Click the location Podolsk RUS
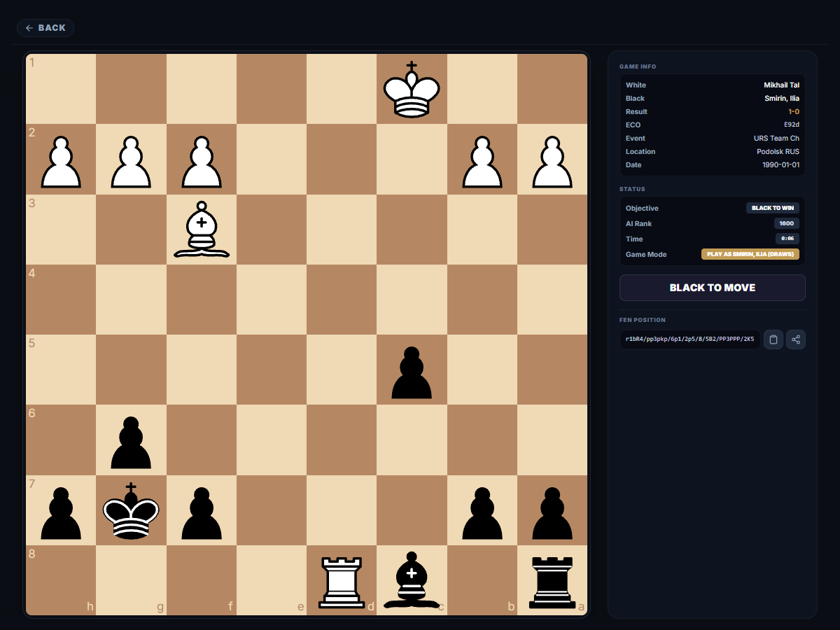The height and width of the screenshot is (630, 840). coord(778,151)
